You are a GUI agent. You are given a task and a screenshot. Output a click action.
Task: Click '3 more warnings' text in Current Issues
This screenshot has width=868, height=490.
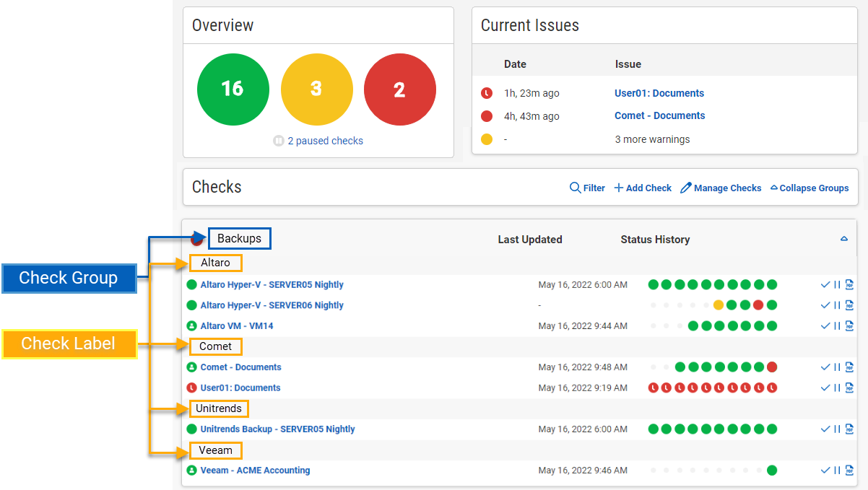coord(652,139)
